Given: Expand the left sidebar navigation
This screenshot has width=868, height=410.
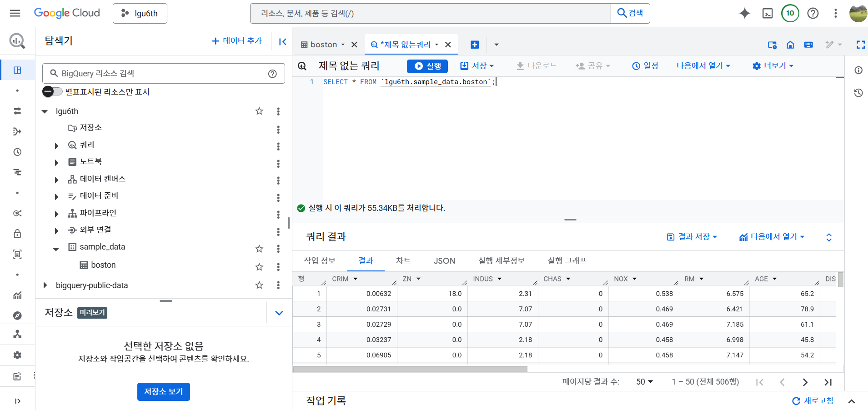Looking at the screenshot, I should pos(17,401).
